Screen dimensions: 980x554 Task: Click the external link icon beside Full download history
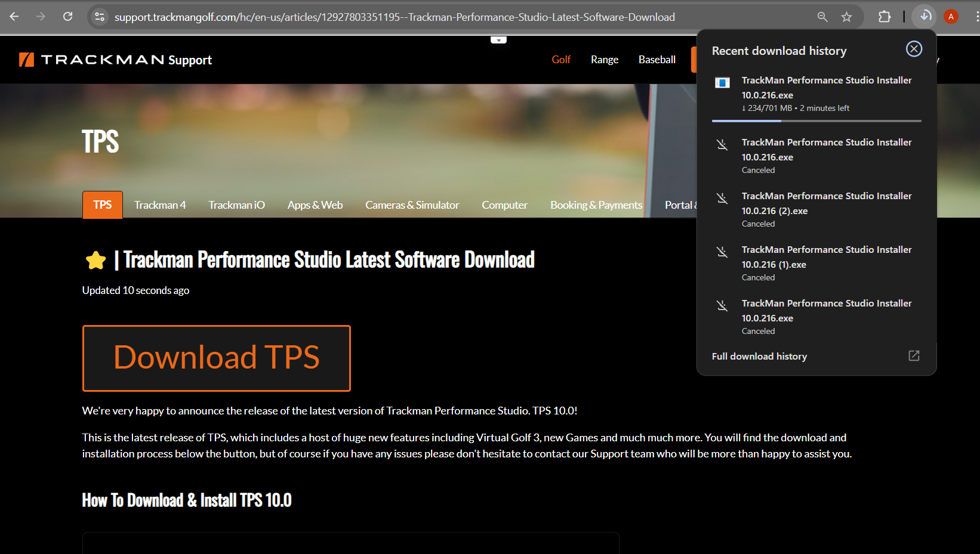[x=913, y=355]
